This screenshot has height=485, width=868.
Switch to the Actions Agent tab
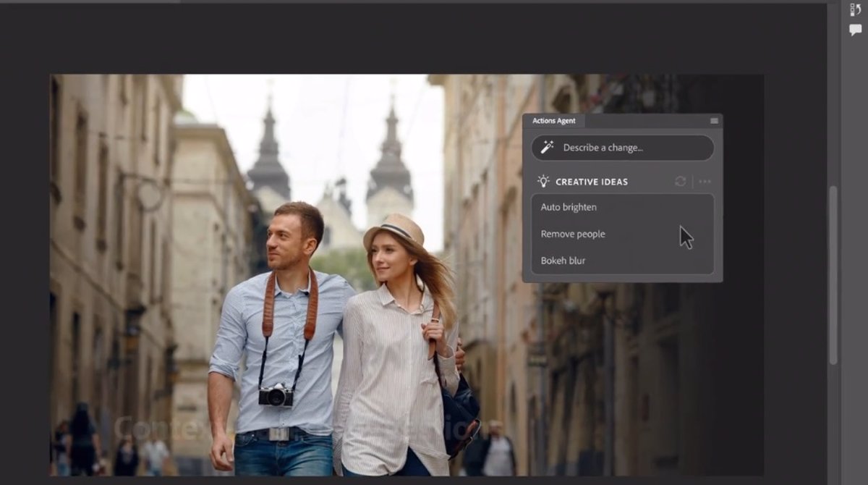click(x=554, y=121)
